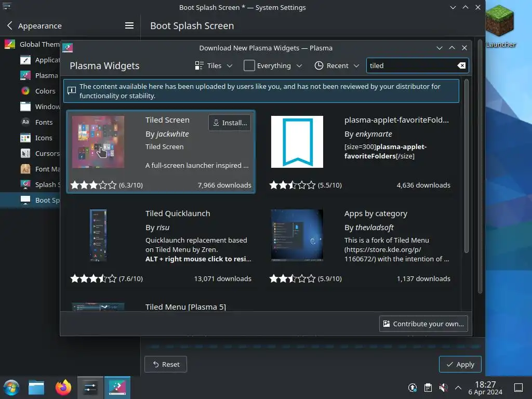Click the System Settings page scrollbar
The width and height of the screenshot is (532, 399).
point(480,166)
